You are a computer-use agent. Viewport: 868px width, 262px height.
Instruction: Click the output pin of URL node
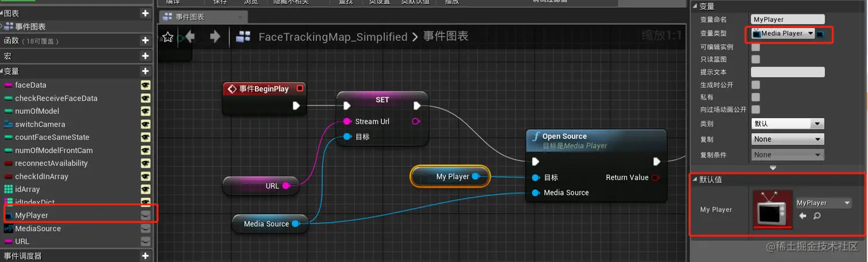(x=286, y=186)
